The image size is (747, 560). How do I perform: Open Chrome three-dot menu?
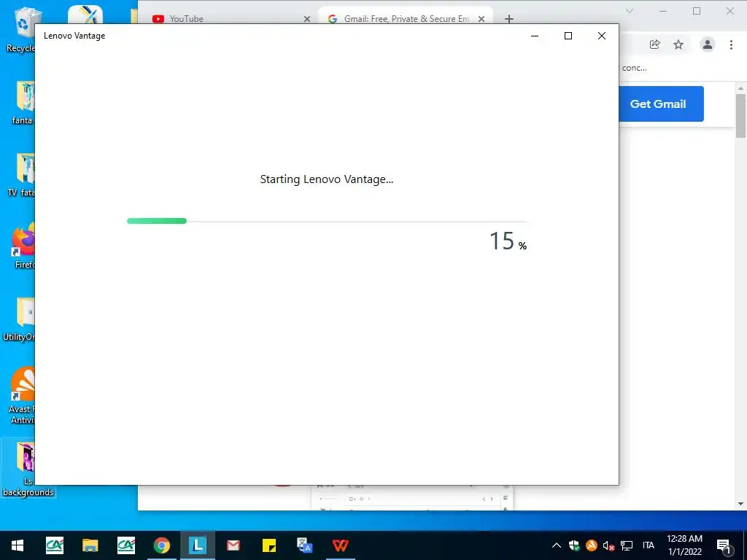731,44
